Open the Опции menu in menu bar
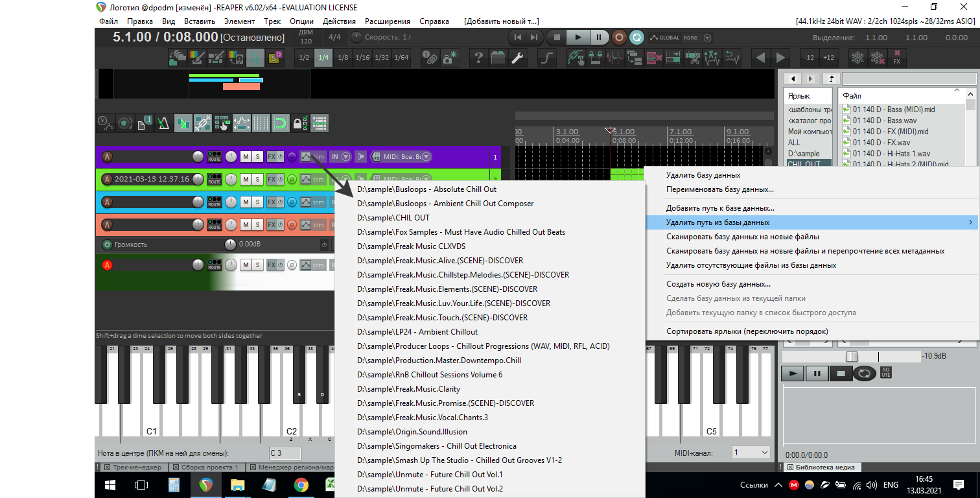980x498 pixels. point(301,21)
